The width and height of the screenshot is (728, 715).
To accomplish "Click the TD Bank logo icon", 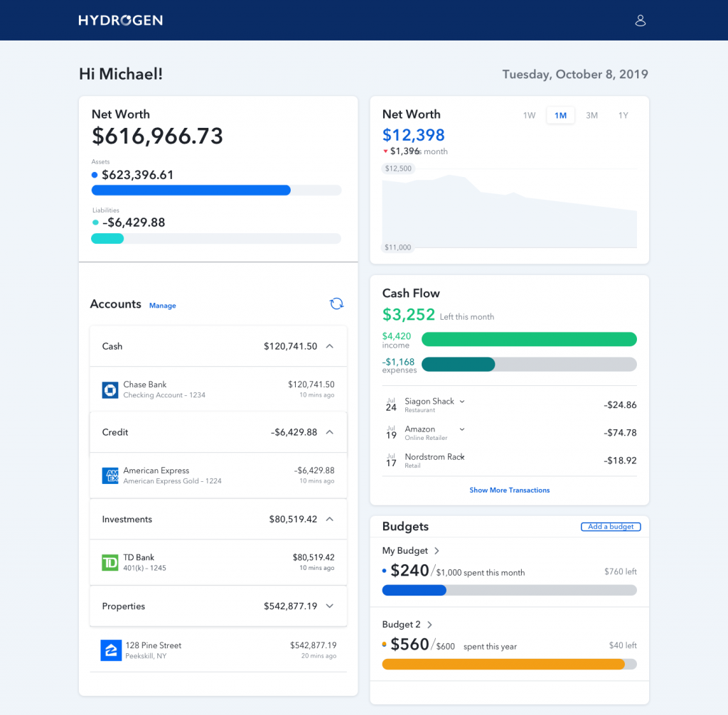I will [x=109, y=562].
